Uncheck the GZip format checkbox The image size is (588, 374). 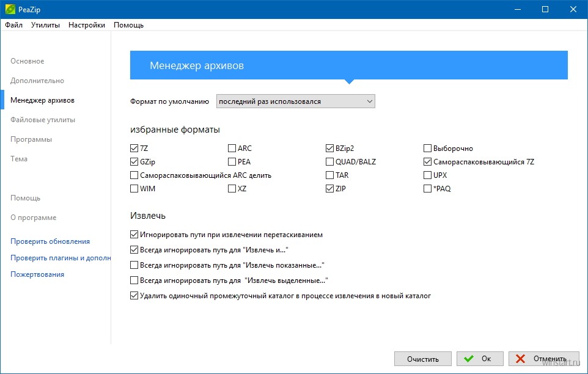[134, 162]
